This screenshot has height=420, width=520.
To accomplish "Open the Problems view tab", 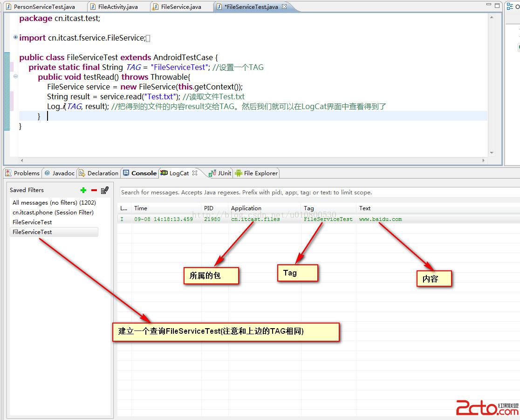I will click(x=22, y=173).
